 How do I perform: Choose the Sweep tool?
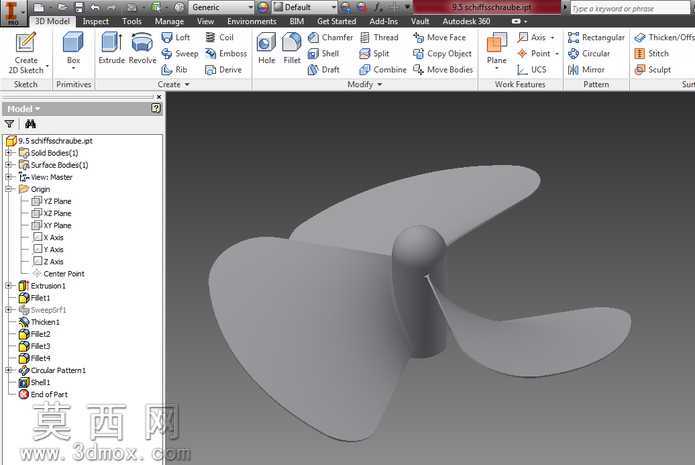[180, 54]
